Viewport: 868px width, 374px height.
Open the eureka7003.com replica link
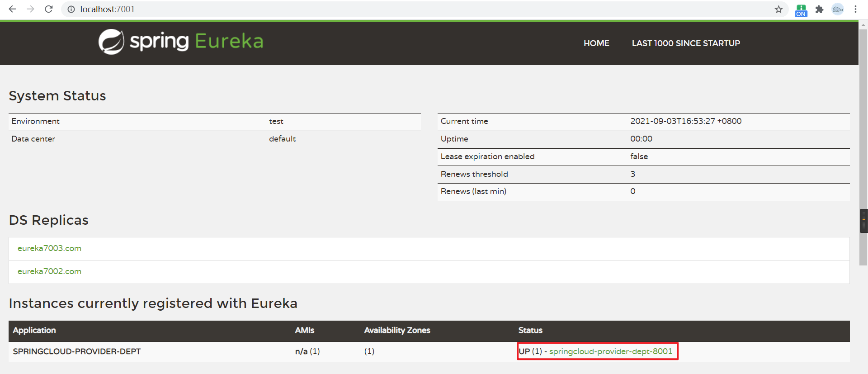49,248
